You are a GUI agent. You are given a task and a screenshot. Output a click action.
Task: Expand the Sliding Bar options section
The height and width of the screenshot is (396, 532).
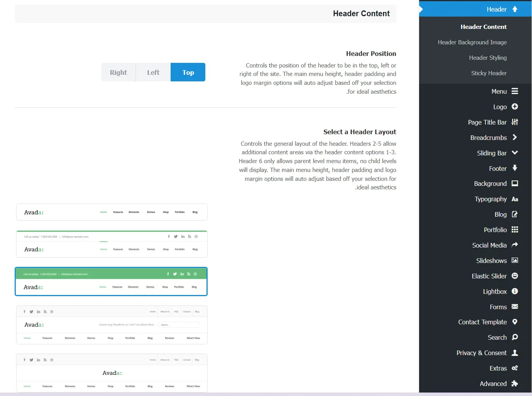coord(475,153)
